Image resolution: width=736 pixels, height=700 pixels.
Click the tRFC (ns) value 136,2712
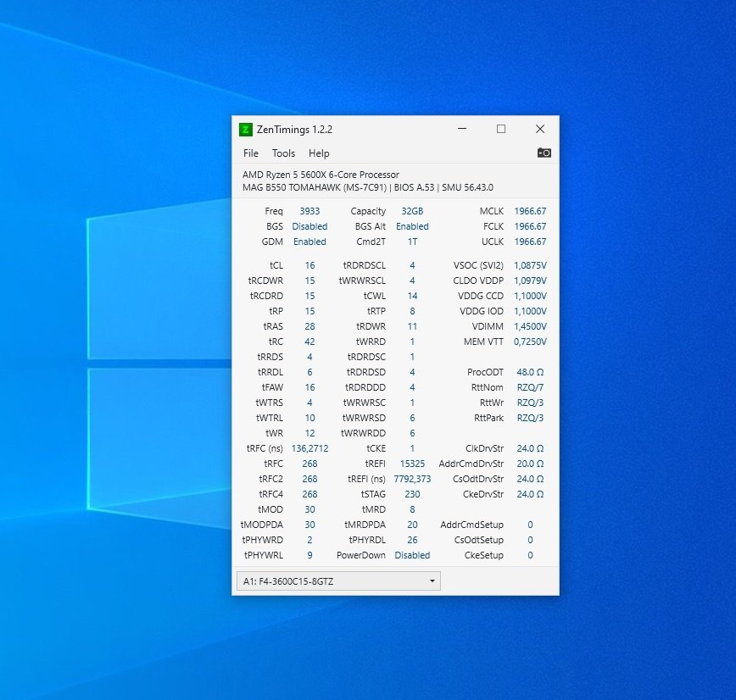click(309, 448)
